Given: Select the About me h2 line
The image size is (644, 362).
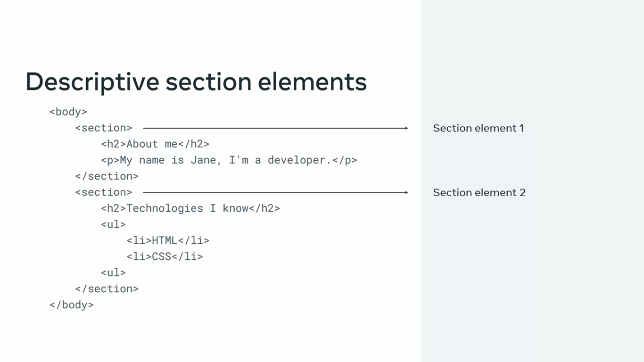Looking at the screenshot, I should (155, 144).
